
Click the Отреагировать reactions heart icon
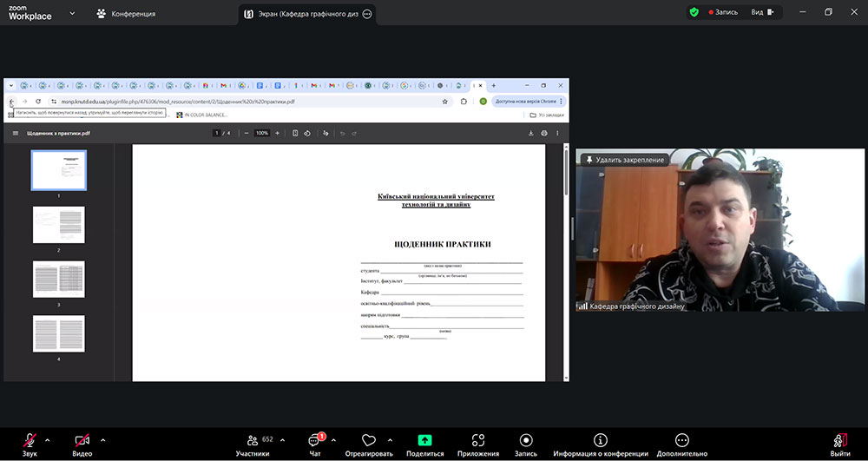click(368, 442)
